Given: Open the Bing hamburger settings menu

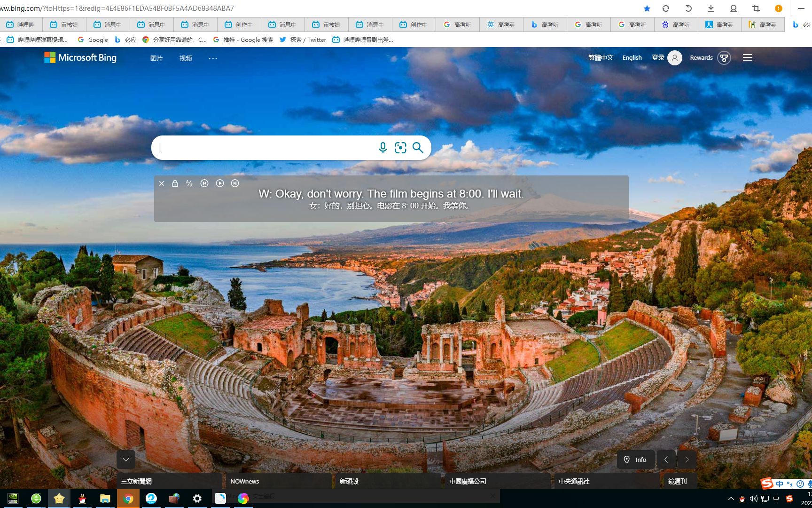Looking at the screenshot, I should coord(748,57).
